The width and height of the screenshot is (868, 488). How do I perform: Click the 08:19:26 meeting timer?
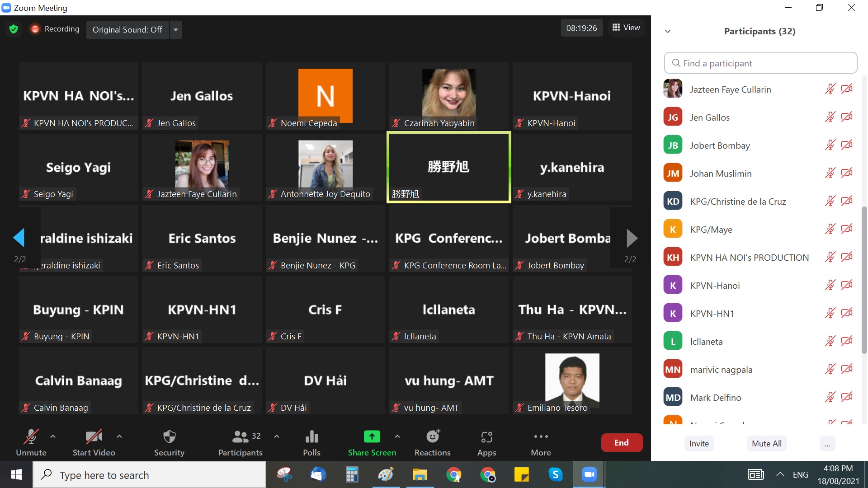(x=581, y=28)
